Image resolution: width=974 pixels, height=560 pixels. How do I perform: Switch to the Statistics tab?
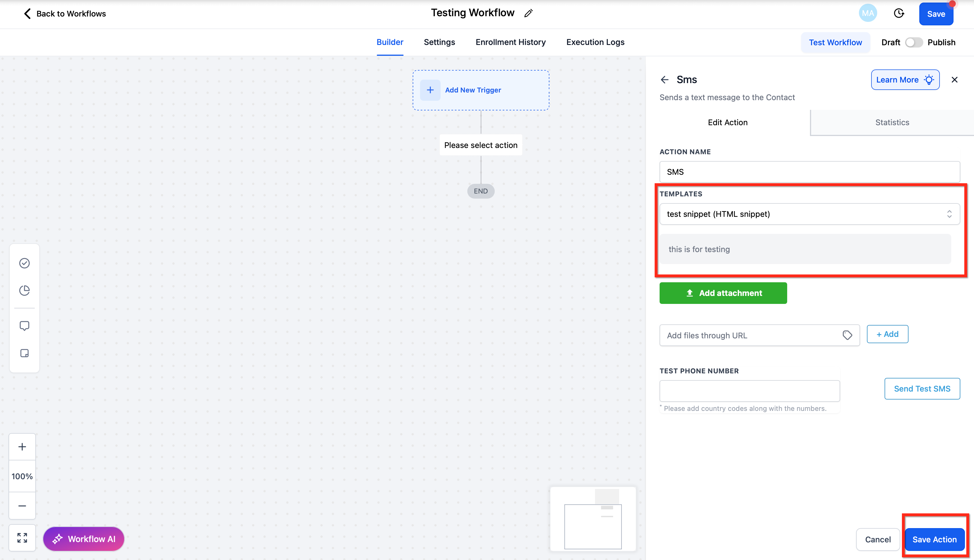(x=892, y=122)
